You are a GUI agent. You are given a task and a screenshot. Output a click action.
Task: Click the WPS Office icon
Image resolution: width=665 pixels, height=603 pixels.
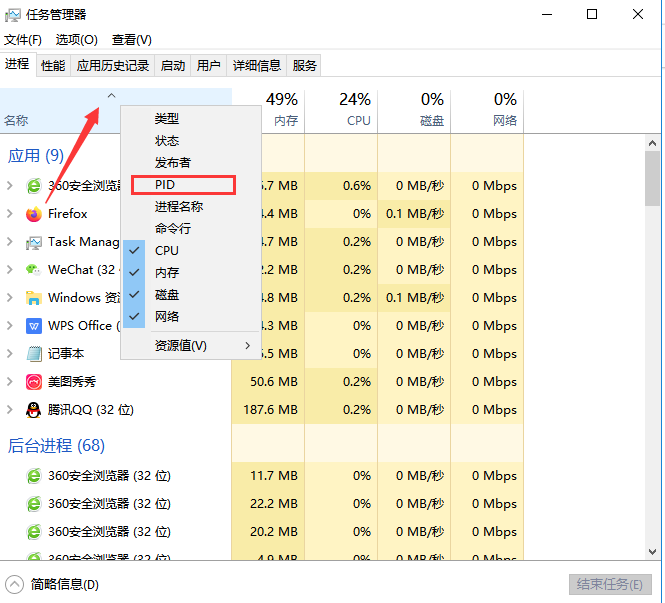click(34, 326)
